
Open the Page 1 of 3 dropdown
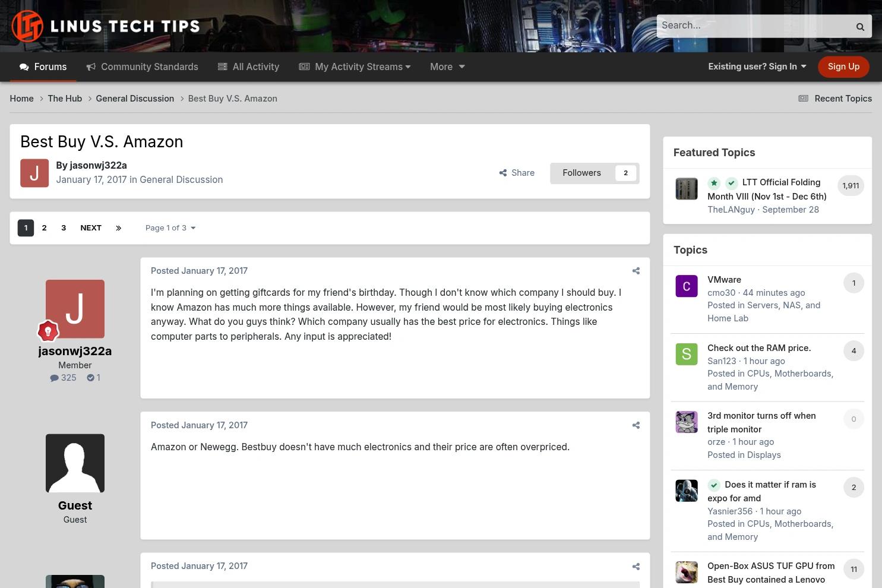[x=170, y=228]
